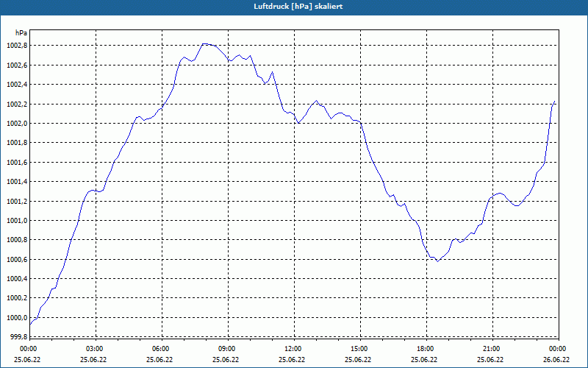Pick the "18:00" time tick

pyautogui.click(x=425, y=349)
